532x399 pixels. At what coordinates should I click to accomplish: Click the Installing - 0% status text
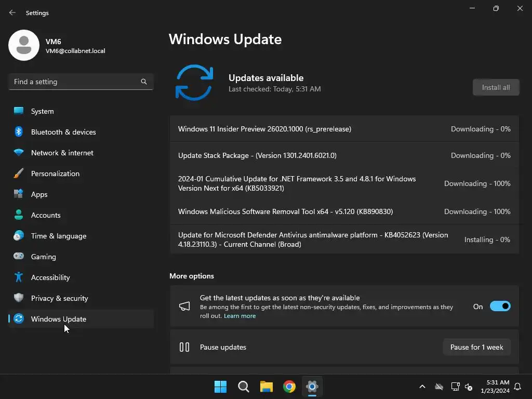pyautogui.click(x=487, y=240)
